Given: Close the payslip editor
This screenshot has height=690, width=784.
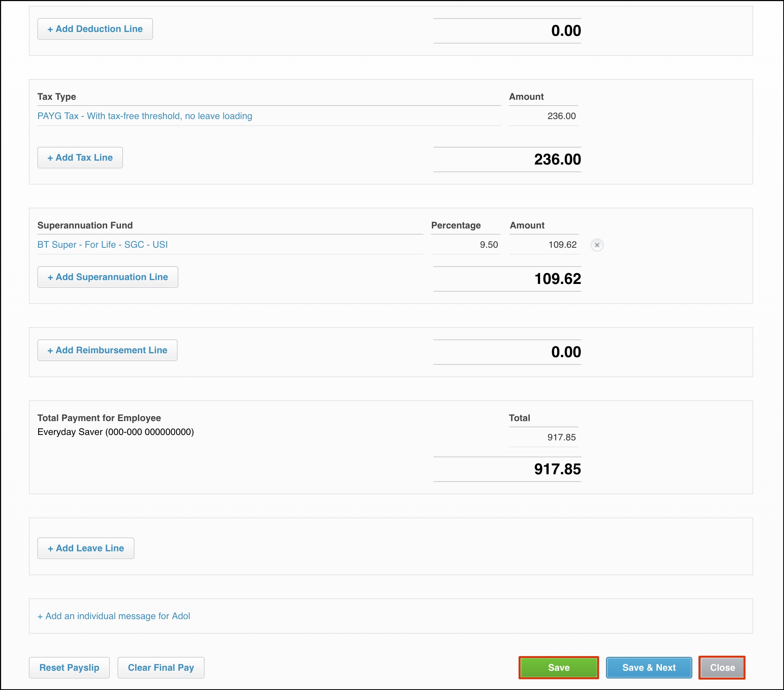Looking at the screenshot, I should tap(722, 668).
